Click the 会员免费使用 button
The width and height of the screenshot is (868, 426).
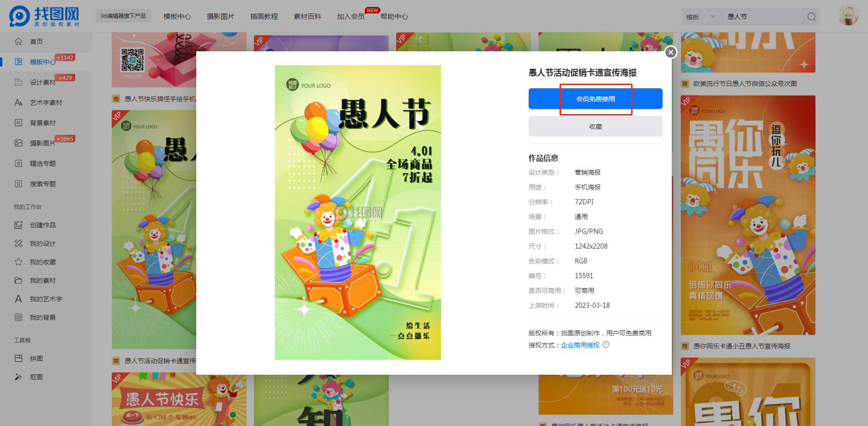(x=595, y=99)
